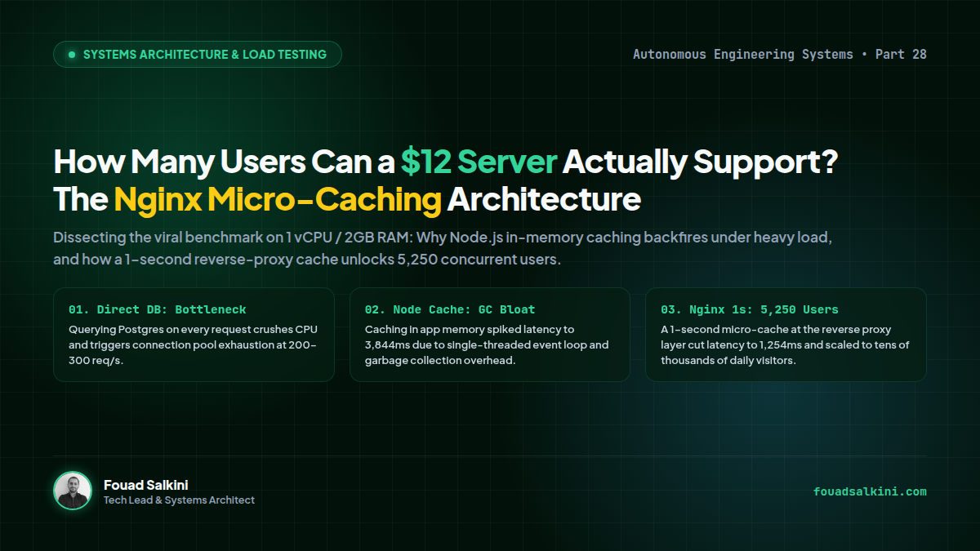Click the yellow 'Nginx Micro-Caching' headline text
This screenshot has width=980, height=551.
tap(278, 199)
